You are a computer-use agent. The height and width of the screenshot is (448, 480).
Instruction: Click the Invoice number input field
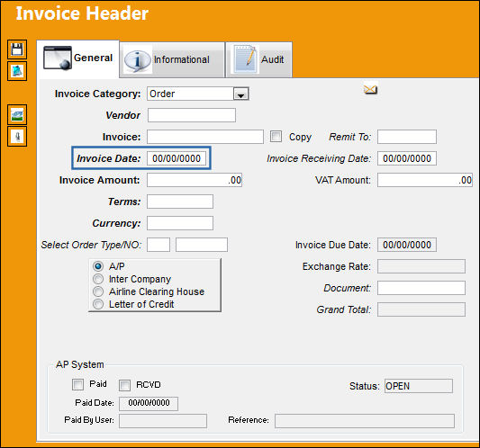click(x=205, y=137)
